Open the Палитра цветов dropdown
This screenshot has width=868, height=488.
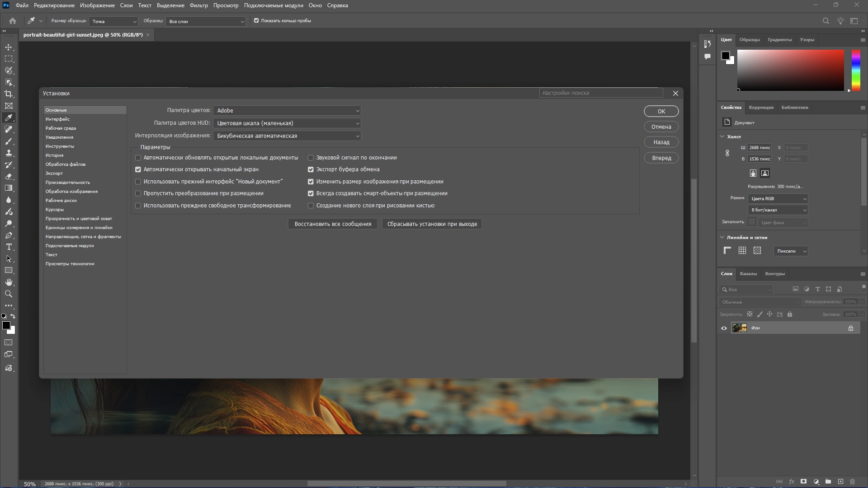tap(287, 111)
